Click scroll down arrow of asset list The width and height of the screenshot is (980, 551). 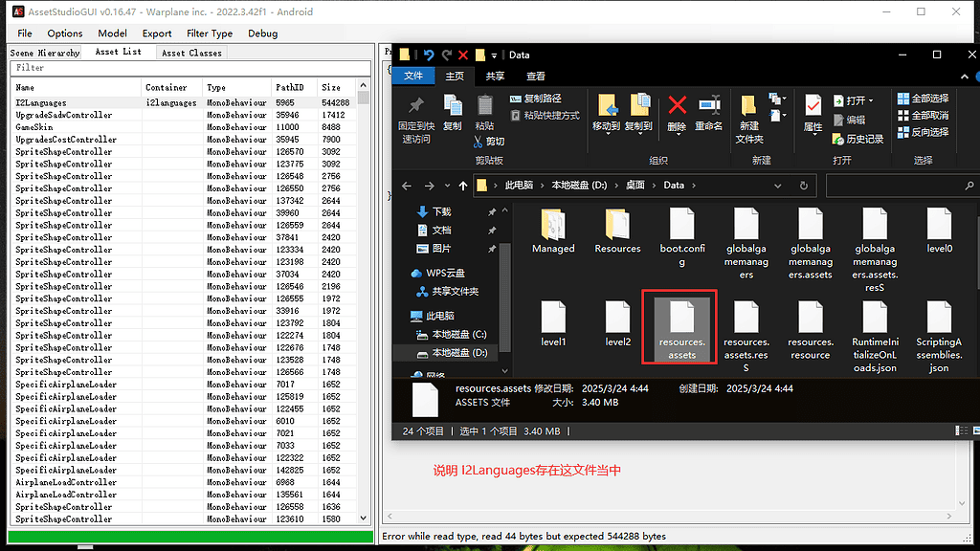(x=363, y=518)
